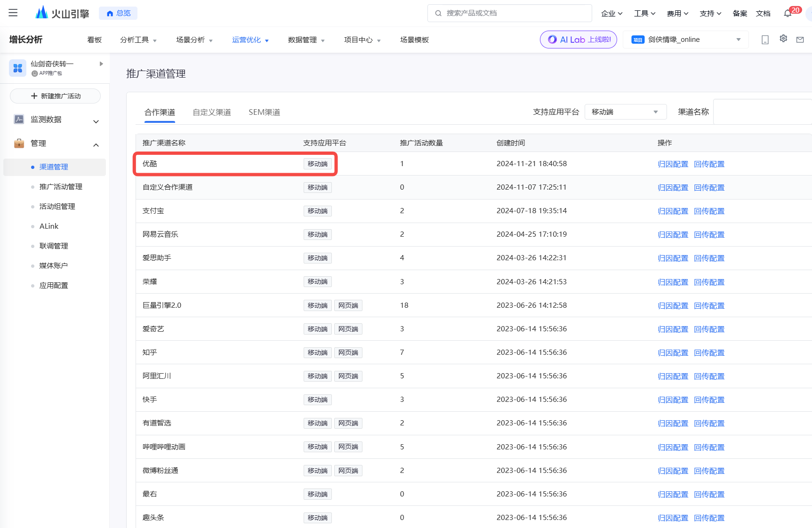
Task: Click 归因配置 for 巨量引擎2.0
Action: click(x=673, y=306)
